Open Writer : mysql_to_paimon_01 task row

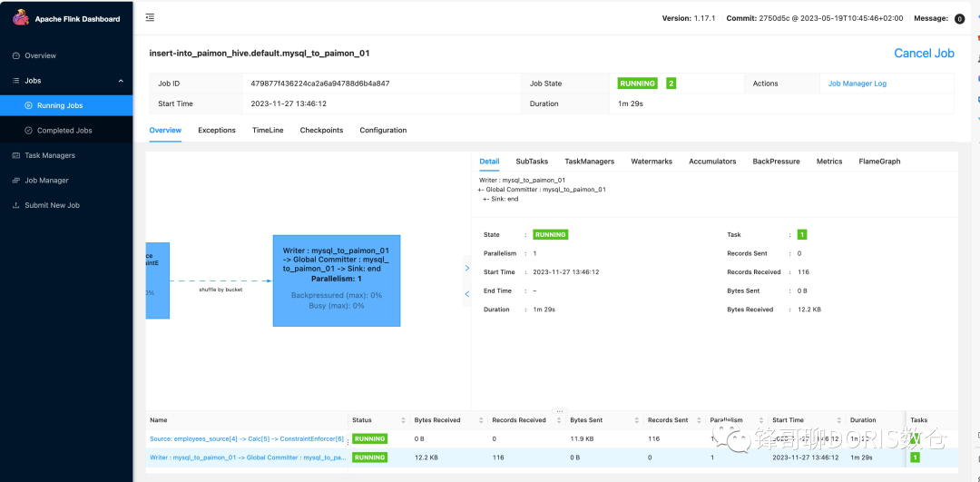click(247, 457)
